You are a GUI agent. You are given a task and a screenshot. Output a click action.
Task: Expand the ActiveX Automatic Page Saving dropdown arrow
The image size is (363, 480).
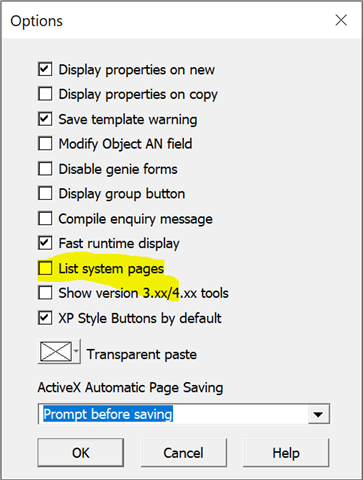pos(318,414)
